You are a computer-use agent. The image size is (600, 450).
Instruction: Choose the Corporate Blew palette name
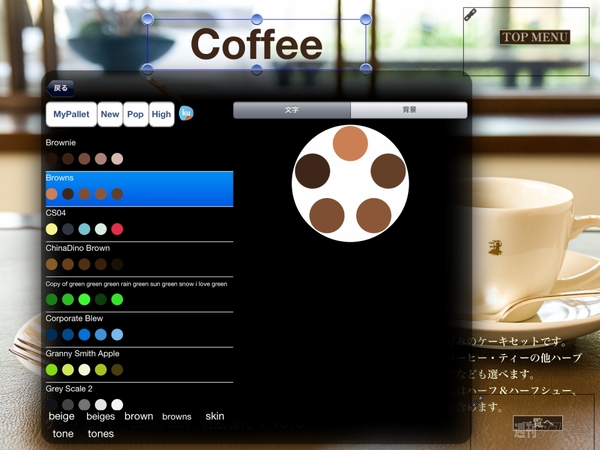tap(74, 318)
